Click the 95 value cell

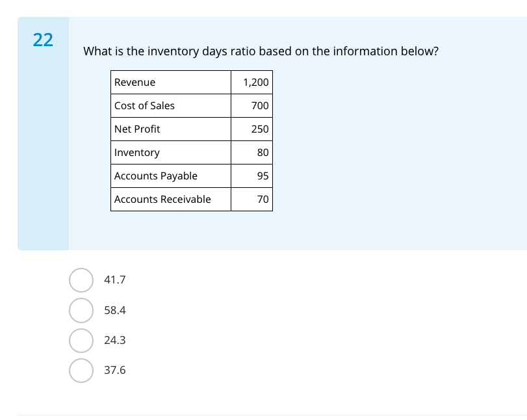[x=251, y=176]
